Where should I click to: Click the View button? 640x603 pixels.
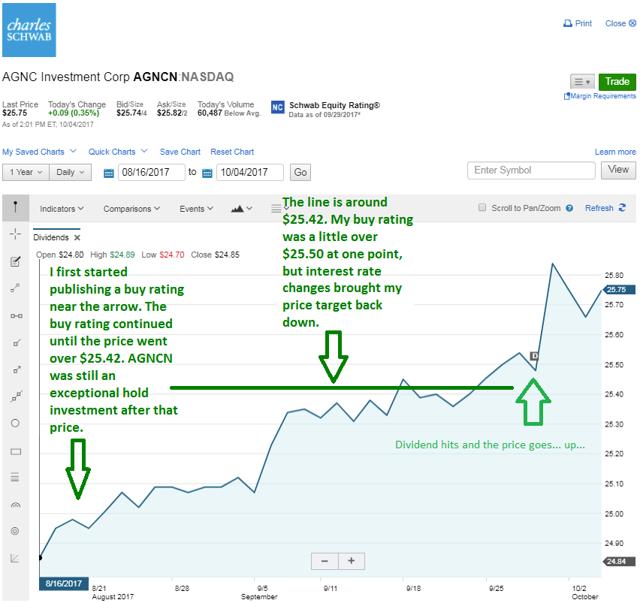click(x=618, y=170)
